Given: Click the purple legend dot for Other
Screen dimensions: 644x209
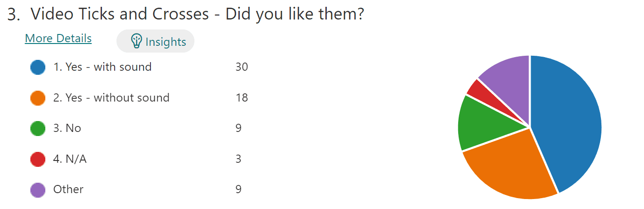Looking at the screenshot, I should tap(38, 190).
